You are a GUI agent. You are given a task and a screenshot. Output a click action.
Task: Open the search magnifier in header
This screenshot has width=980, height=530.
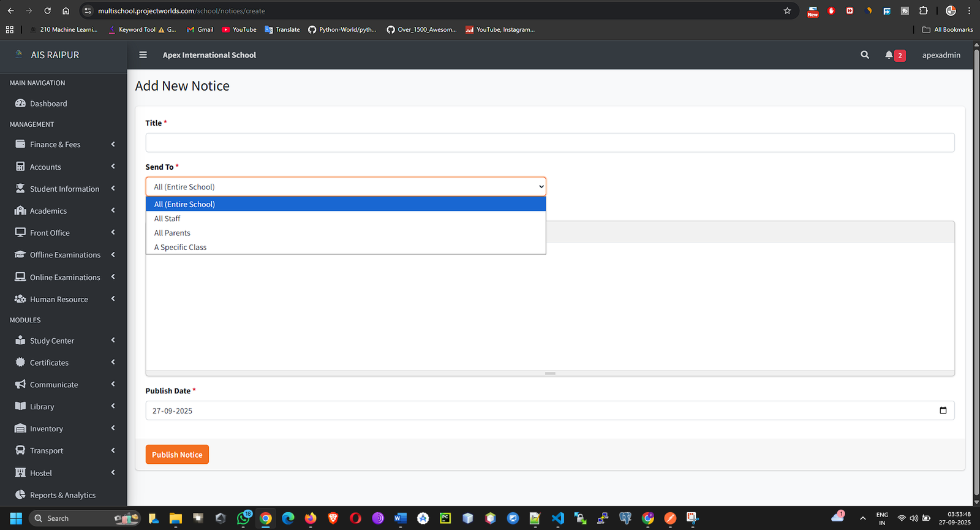(865, 55)
